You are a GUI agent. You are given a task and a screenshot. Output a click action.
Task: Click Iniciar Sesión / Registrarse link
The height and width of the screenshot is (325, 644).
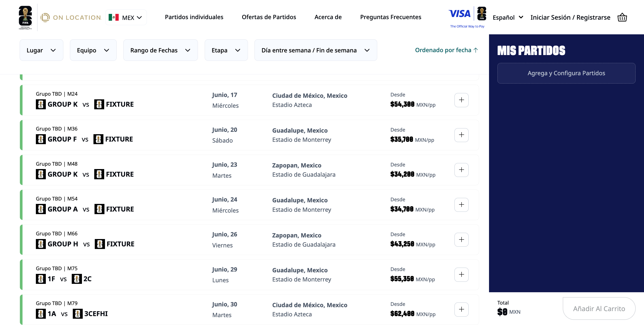point(570,18)
